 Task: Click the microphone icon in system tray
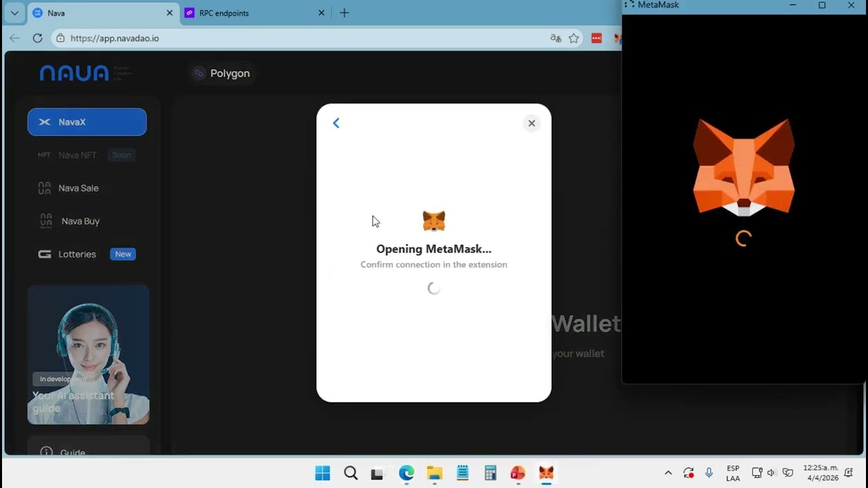(x=709, y=473)
